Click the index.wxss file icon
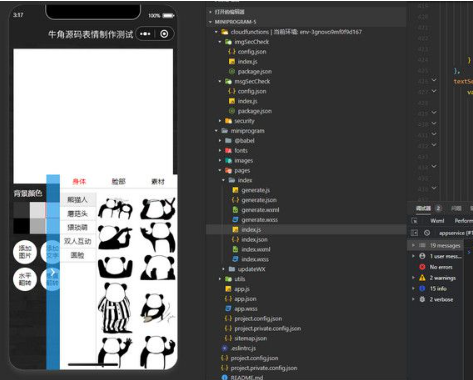The image size is (473, 380). 235,259
